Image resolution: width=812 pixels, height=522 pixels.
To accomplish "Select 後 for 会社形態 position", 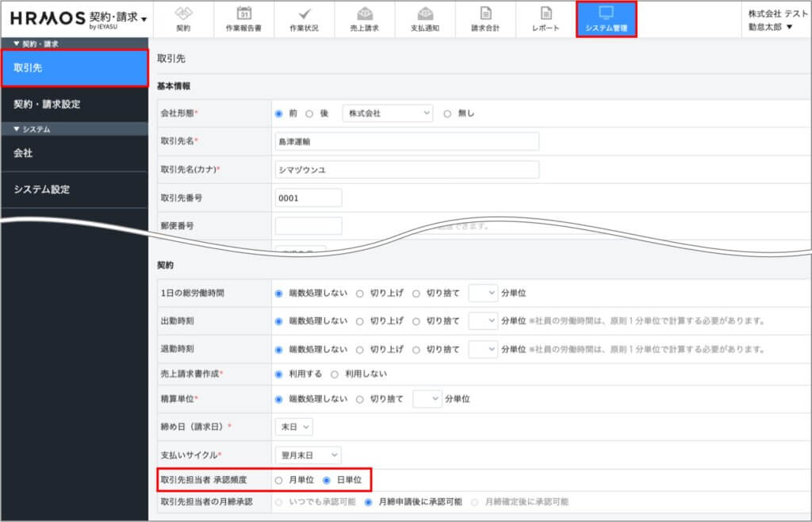I will [x=309, y=113].
